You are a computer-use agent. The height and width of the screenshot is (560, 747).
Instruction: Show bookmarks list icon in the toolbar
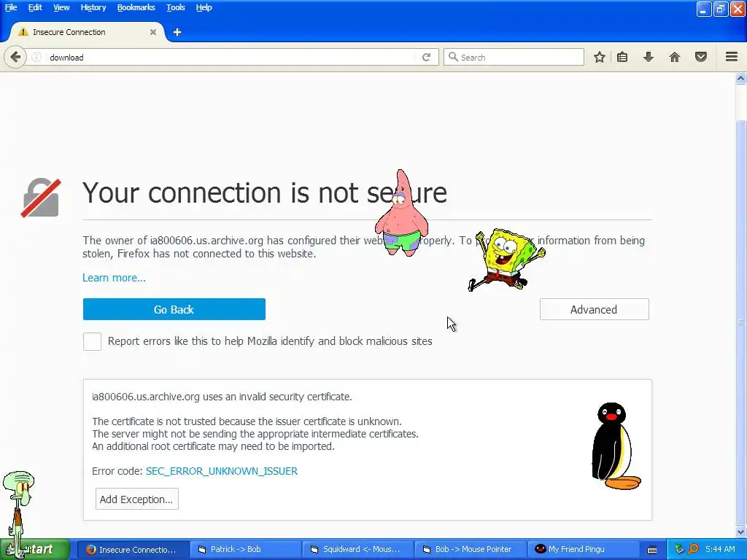coord(622,57)
